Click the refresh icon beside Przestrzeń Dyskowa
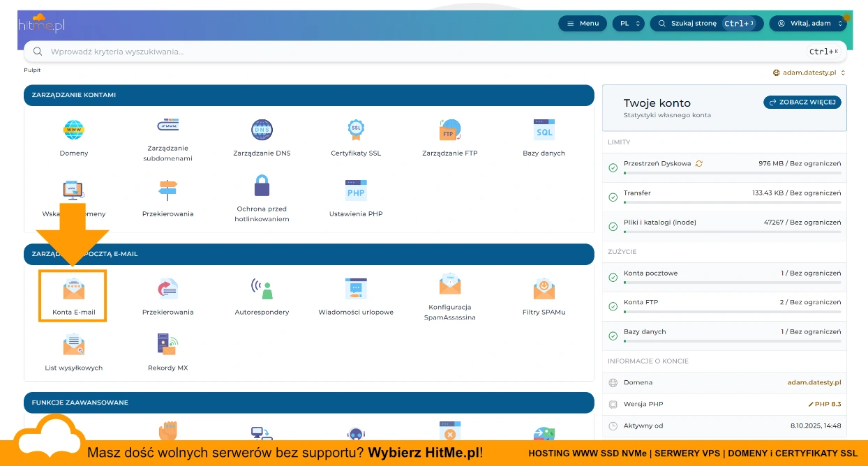868x466 pixels. pos(699,163)
